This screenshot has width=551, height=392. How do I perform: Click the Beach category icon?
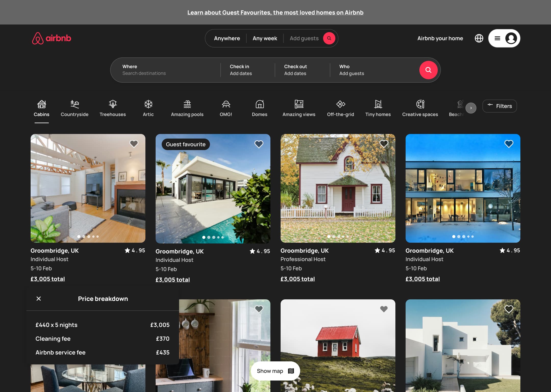pos(460,104)
